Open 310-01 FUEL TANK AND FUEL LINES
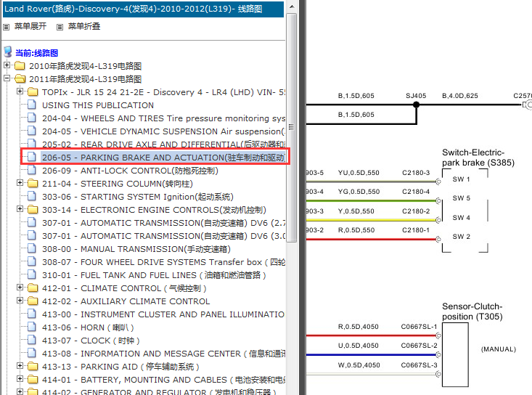The width and height of the screenshot is (532, 395). pyautogui.click(x=154, y=275)
